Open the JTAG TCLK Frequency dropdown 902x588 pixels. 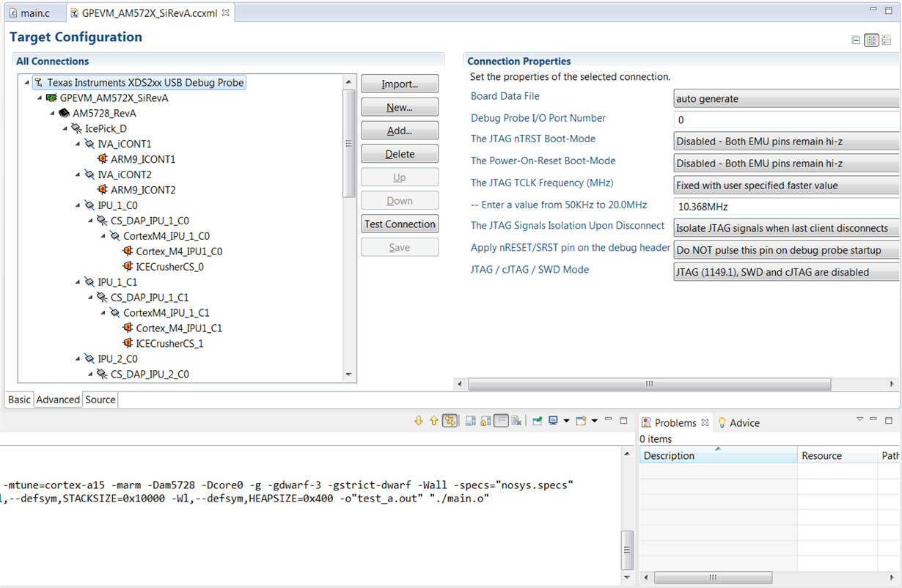tap(788, 185)
